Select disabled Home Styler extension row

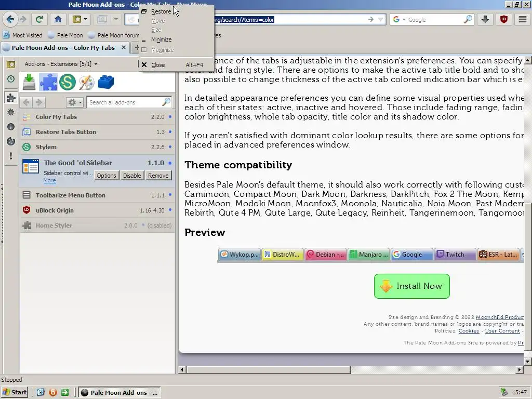[97, 225]
